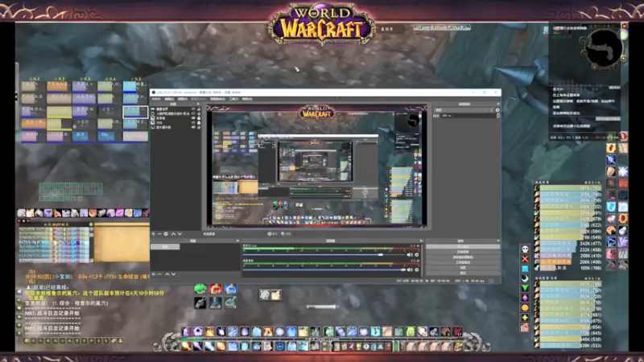Use the wrench item icon below OBS
644x362 pixels.
point(200,303)
